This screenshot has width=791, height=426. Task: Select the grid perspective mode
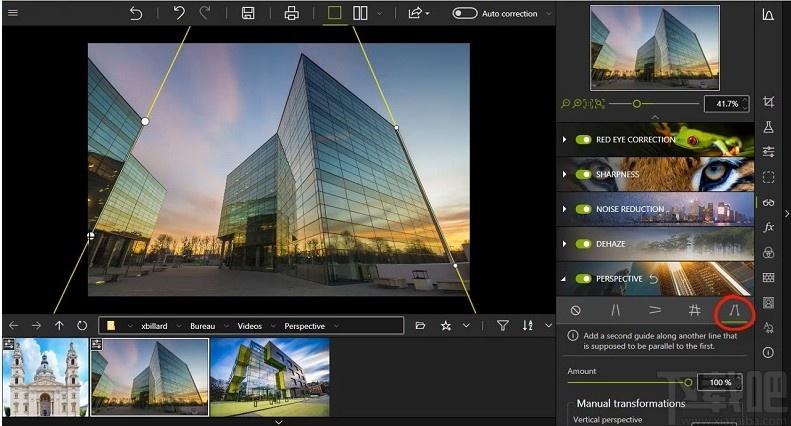point(695,310)
